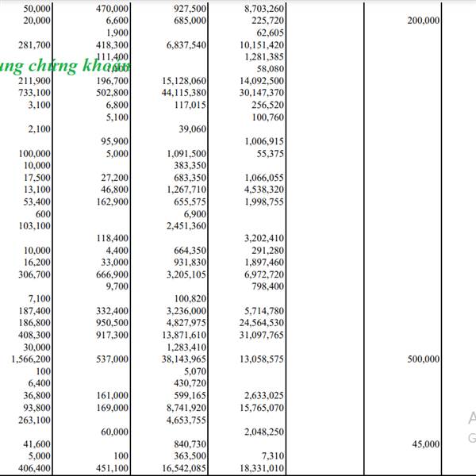Select the value 100,820
The image size is (476, 476).
190,299
